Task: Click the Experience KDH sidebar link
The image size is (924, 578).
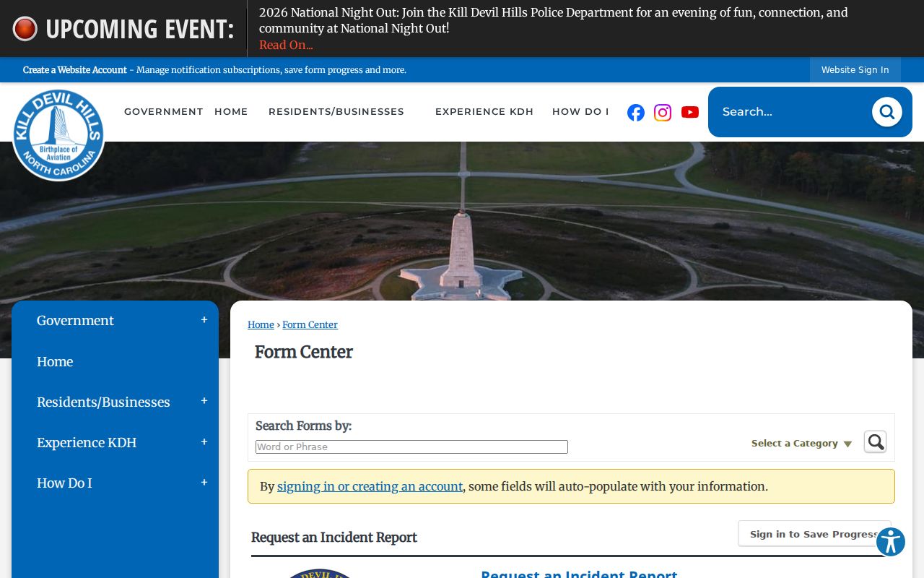Action: (x=87, y=442)
